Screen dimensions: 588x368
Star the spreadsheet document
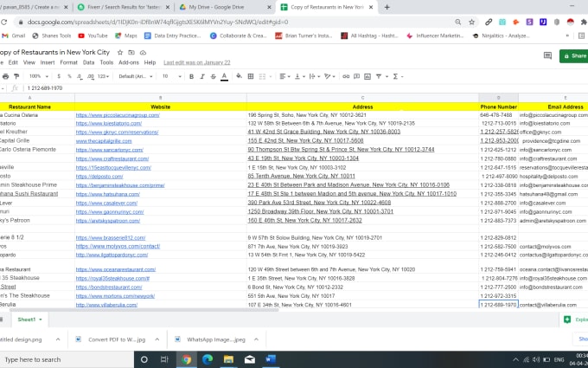pos(120,52)
